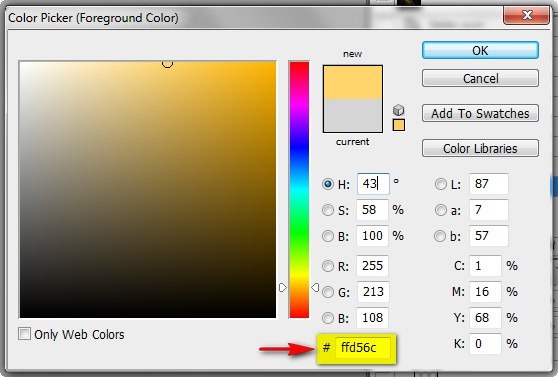Click the Add To Swatches button

pyautogui.click(x=480, y=113)
